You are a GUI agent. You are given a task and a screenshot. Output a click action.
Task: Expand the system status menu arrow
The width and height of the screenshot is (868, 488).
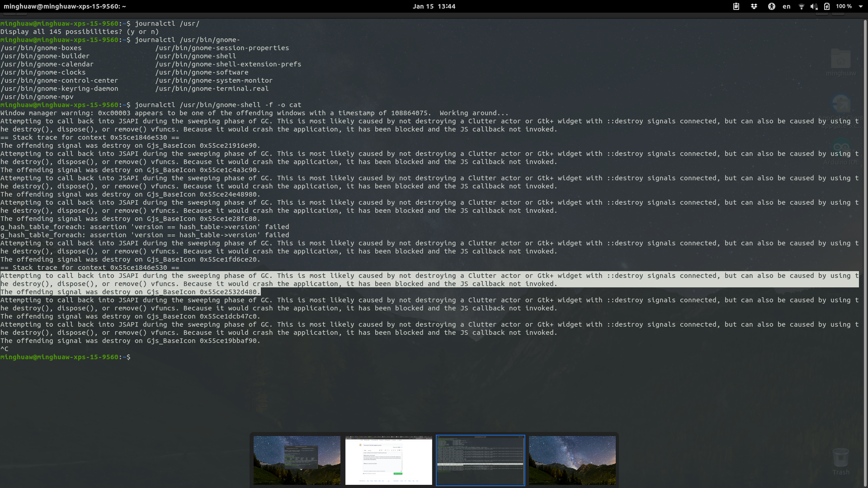coord(861,6)
